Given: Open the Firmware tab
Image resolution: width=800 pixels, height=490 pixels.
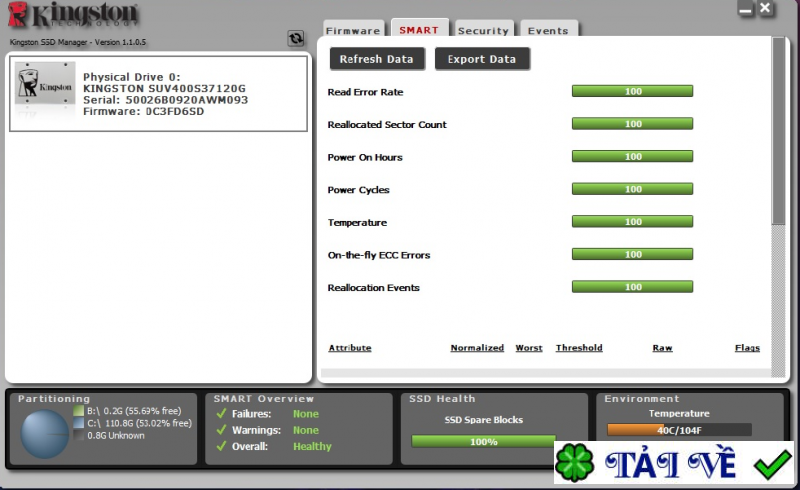Looking at the screenshot, I should [353, 30].
